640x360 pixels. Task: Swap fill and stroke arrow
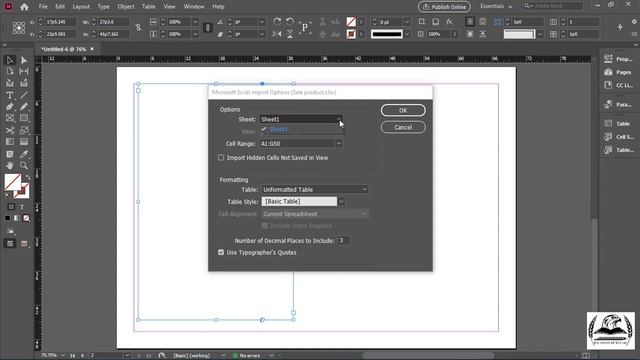pyautogui.click(x=28, y=177)
